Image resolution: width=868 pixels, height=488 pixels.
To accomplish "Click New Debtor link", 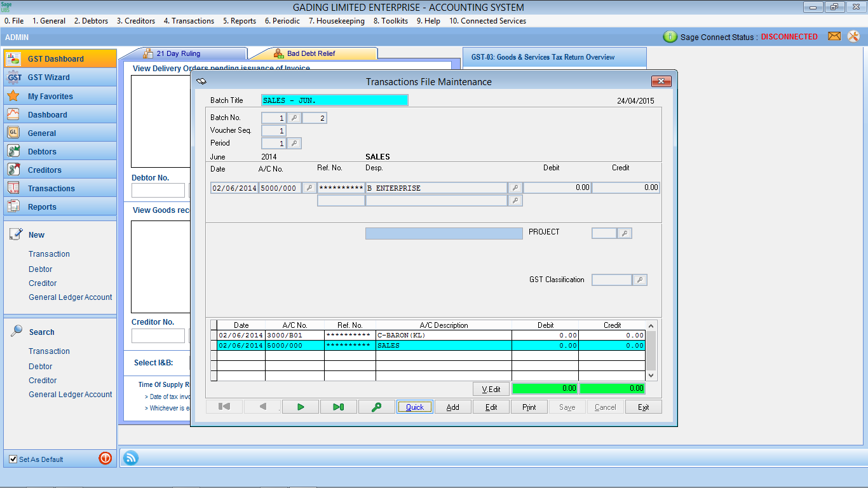I will (40, 269).
